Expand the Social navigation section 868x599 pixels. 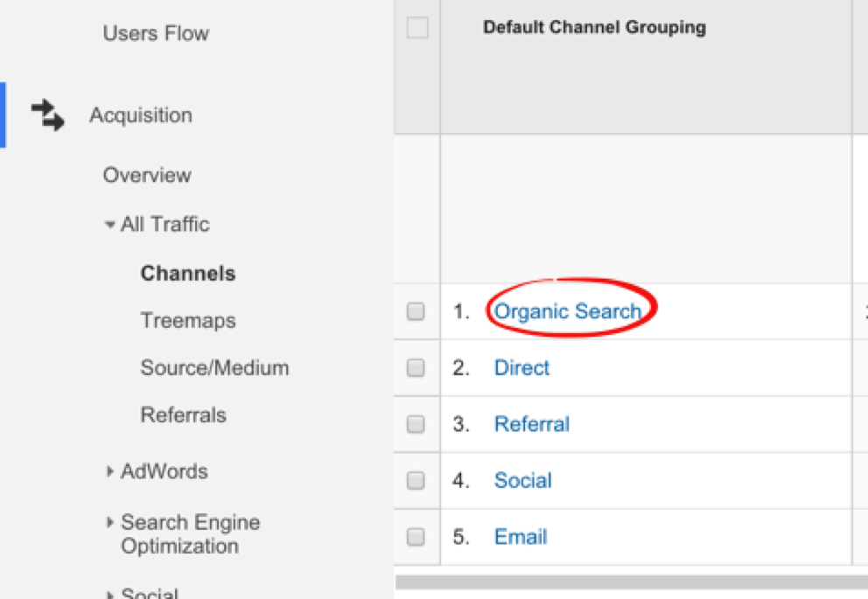click(108, 593)
